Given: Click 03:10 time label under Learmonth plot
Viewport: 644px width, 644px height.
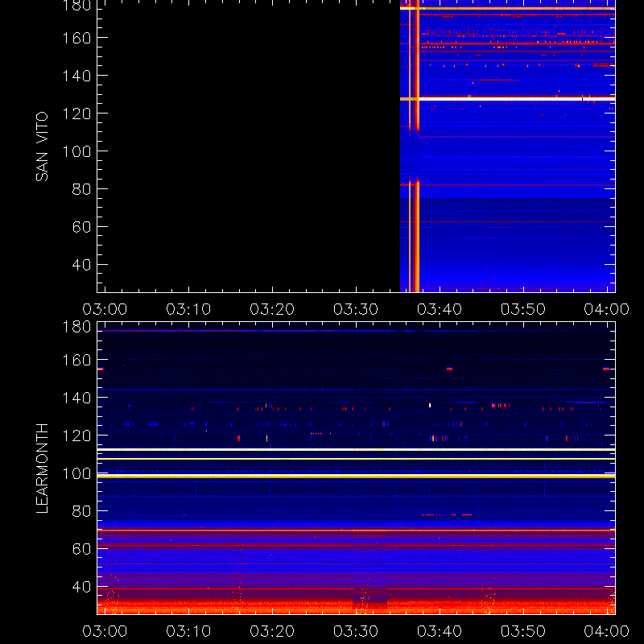Looking at the screenshot, I should click(x=188, y=631).
